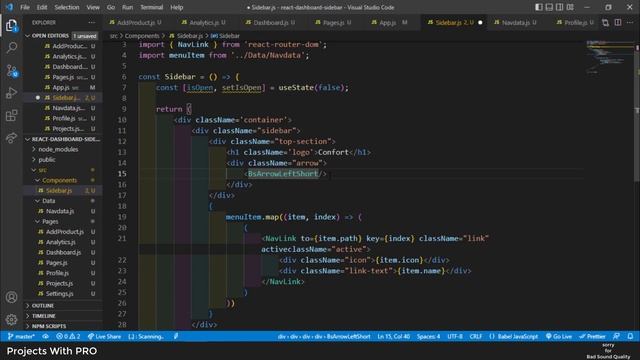Click the feedback icon in status bar
Image resolution: width=640 pixels, height=360 pixels.
[616, 336]
